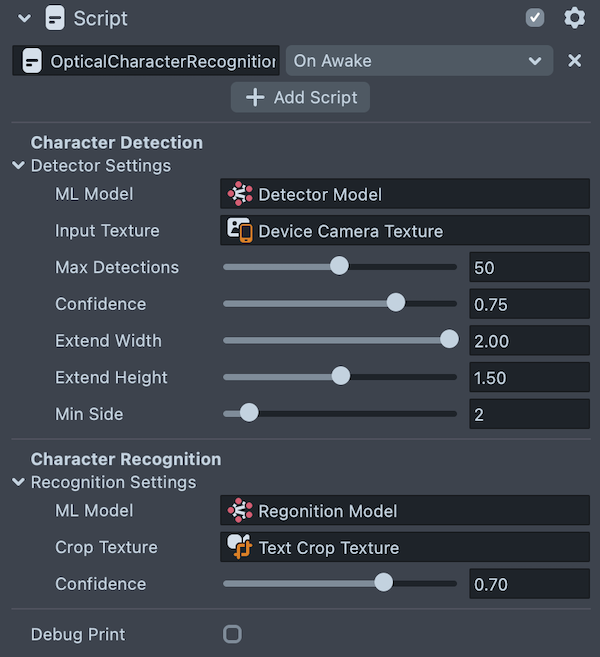Click the Regonition Model ML asset icon
Viewport: 600px width, 657px height.
(x=240, y=511)
